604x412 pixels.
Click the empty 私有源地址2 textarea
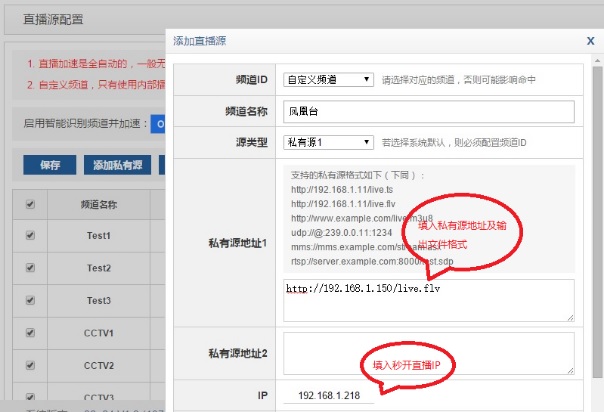pos(429,353)
